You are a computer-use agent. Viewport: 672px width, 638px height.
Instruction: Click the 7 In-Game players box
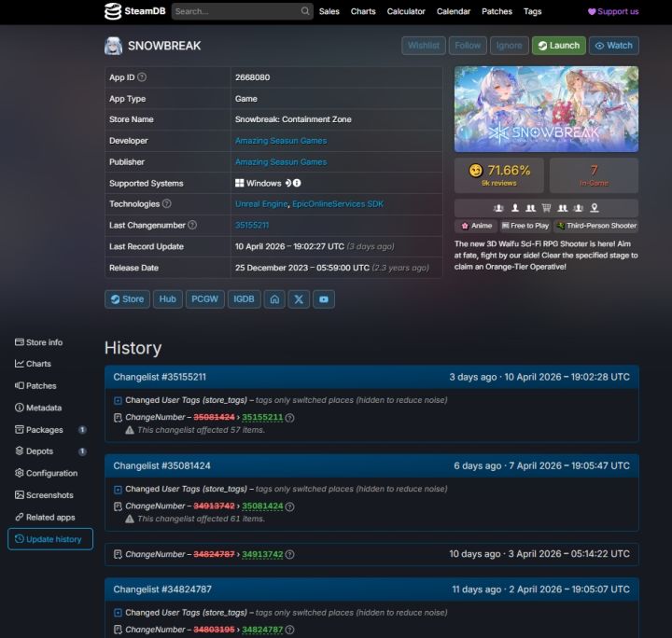(594, 175)
